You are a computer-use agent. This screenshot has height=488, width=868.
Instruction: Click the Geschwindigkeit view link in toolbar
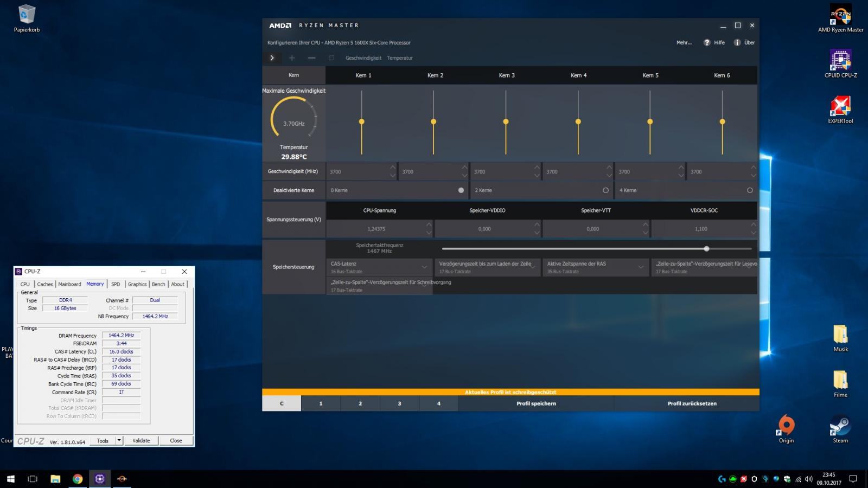[x=363, y=58]
